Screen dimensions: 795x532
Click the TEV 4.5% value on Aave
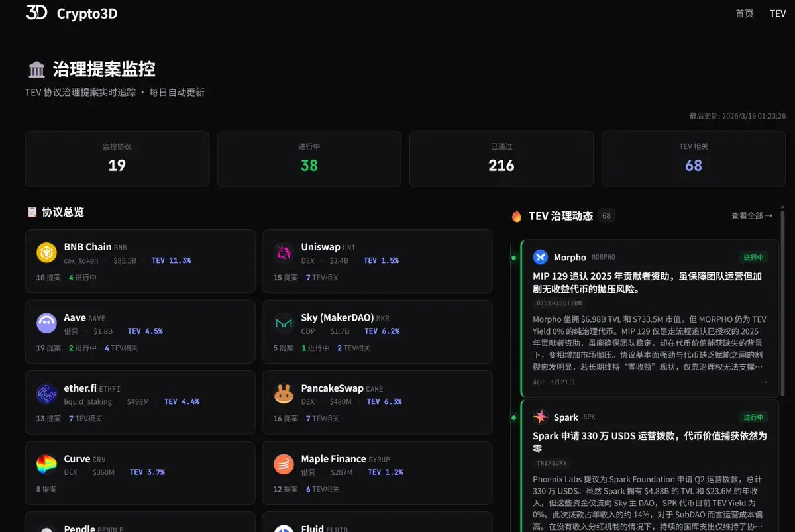[145, 331]
